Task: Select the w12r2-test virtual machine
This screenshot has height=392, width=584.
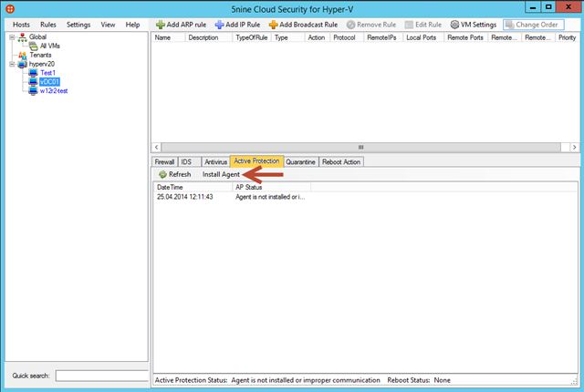Action: 54,91
